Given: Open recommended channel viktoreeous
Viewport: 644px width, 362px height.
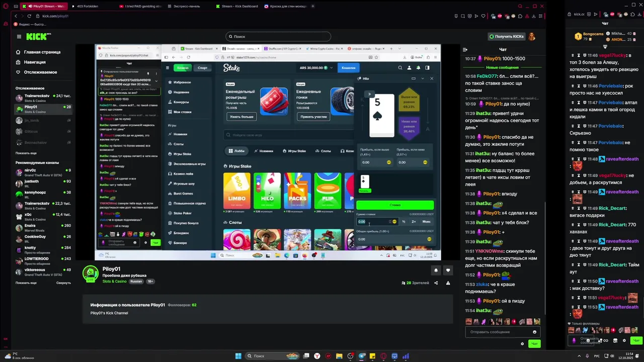Looking at the screenshot, I should coord(43,271).
